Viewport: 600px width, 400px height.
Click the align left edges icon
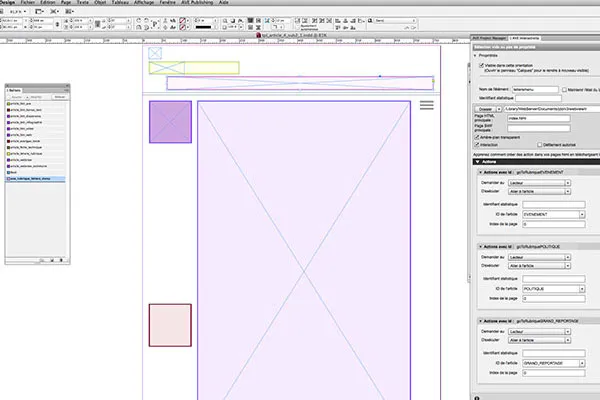(x=338, y=21)
